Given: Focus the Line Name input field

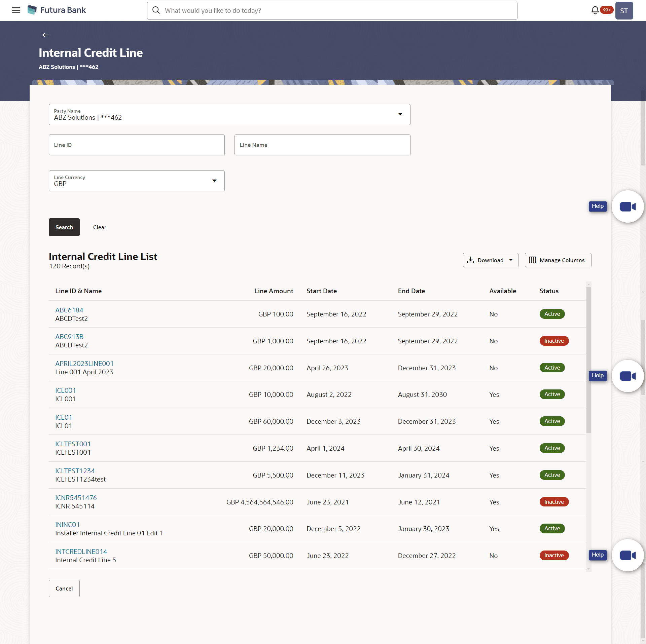Looking at the screenshot, I should pos(322,145).
